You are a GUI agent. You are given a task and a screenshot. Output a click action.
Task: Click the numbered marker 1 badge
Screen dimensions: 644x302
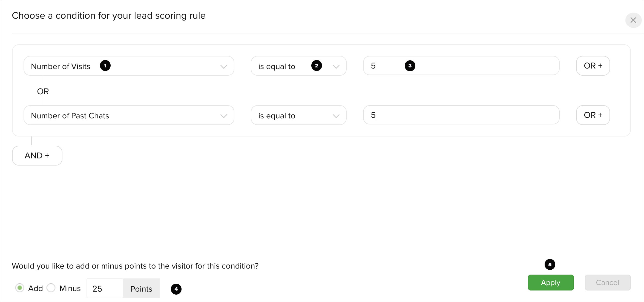pos(105,66)
